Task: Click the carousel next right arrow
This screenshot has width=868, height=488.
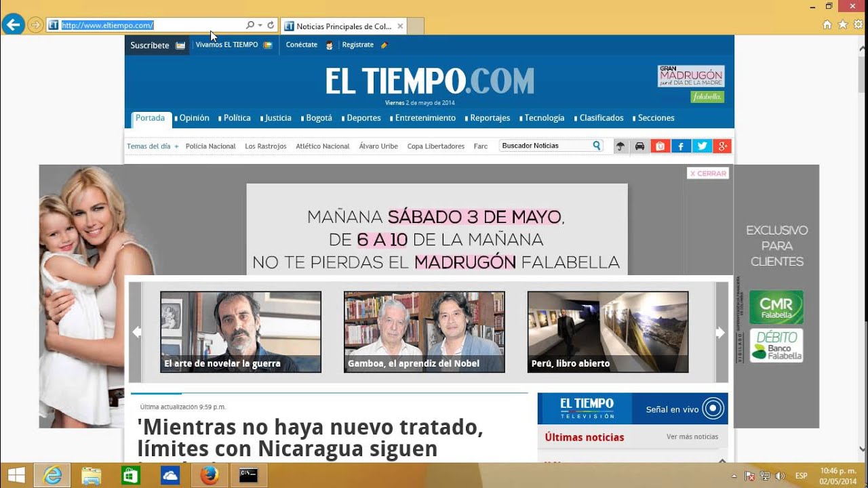Action: coord(722,332)
